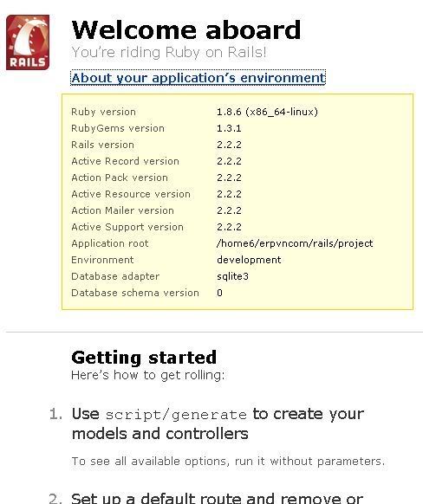Click the Set up a default route step
The image size is (423, 504).
pos(217,498)
